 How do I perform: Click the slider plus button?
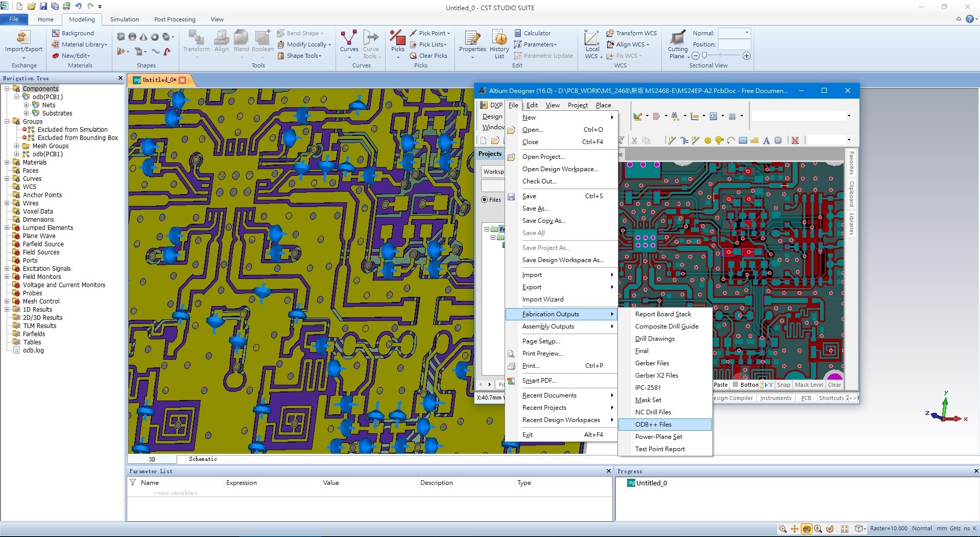click(x=746, y=56)
